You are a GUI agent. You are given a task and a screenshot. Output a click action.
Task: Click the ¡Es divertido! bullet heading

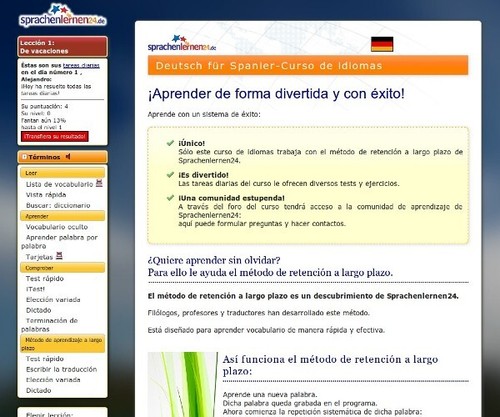click(x=203, y=175)
